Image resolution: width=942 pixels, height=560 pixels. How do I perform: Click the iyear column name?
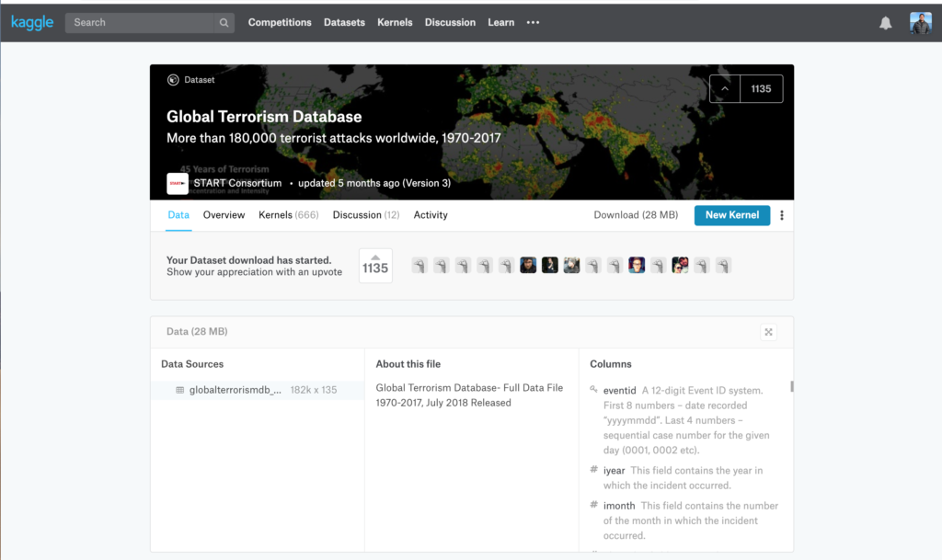pos(614,471)
